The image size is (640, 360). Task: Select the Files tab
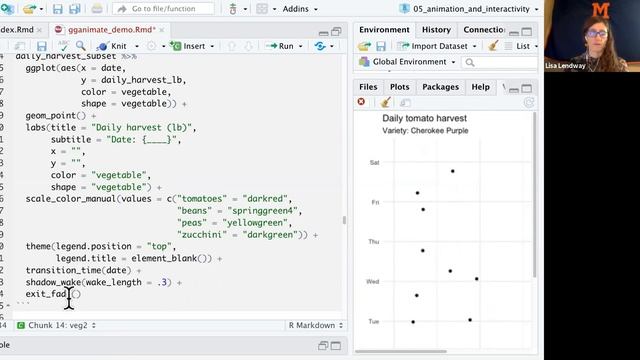[x=368, y=87]
